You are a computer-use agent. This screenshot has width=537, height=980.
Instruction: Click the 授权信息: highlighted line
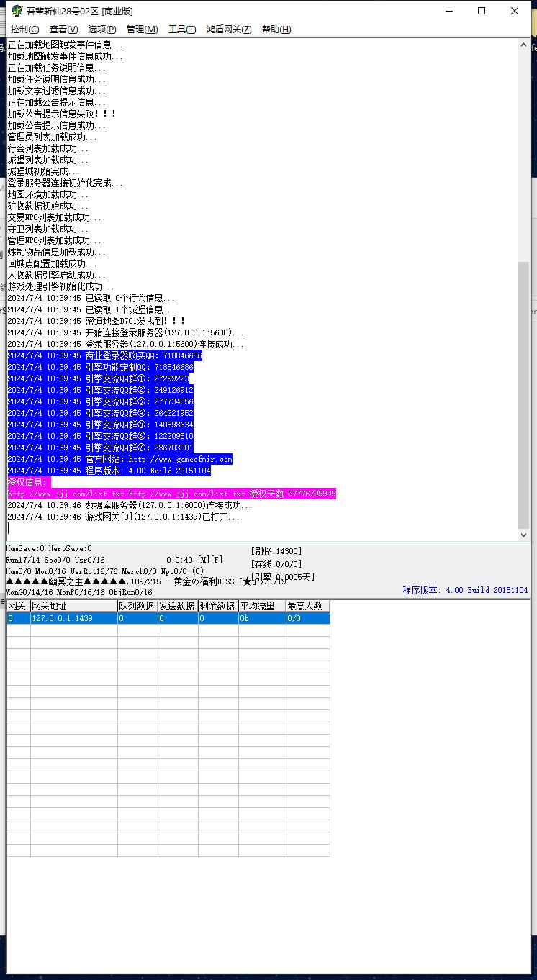pos(29,482)
